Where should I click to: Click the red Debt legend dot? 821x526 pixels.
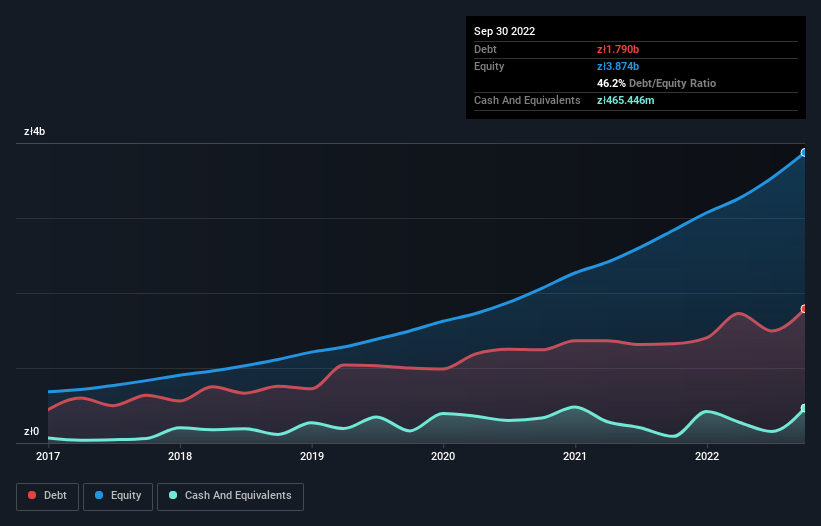coord(32,495)
